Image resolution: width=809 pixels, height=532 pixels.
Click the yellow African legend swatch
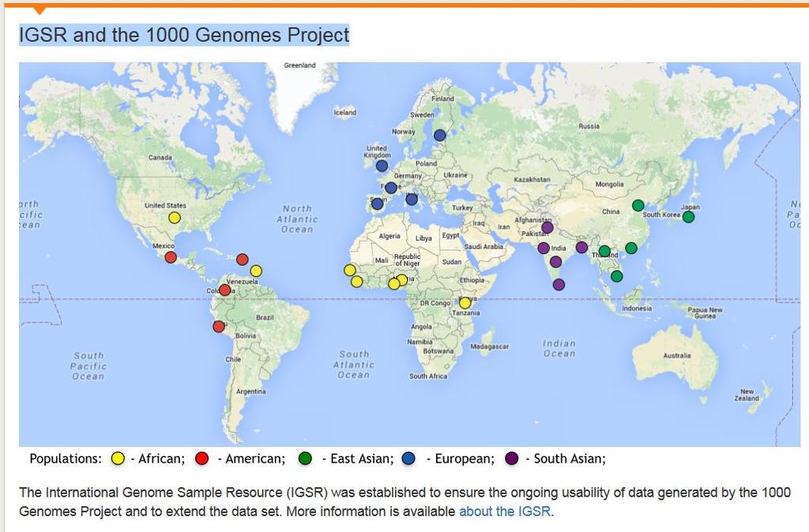point(119,459)
